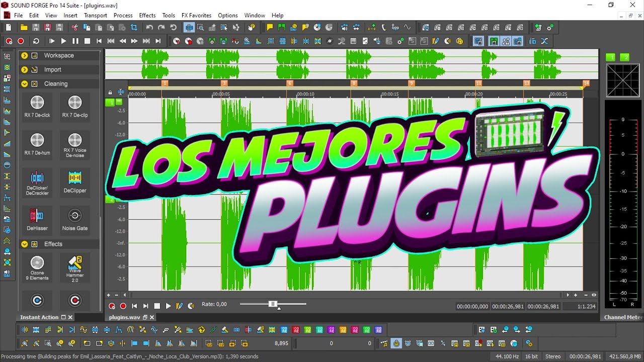Click Pause in the transport toolbar

pyautogui.click(x=75, y=41)
